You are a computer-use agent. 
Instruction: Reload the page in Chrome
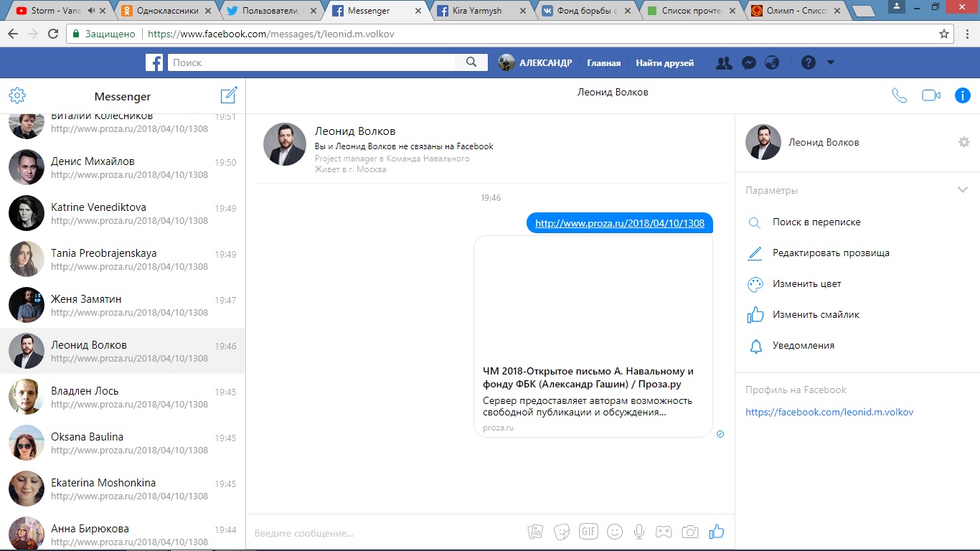(53, 34)
